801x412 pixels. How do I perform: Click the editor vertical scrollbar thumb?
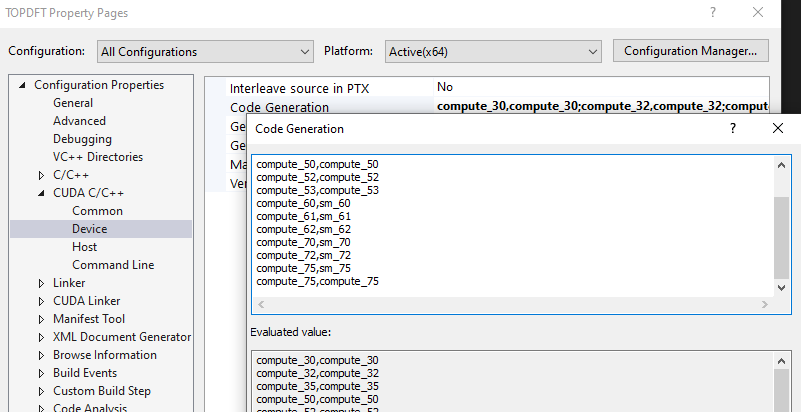click(x=782, y=237)
